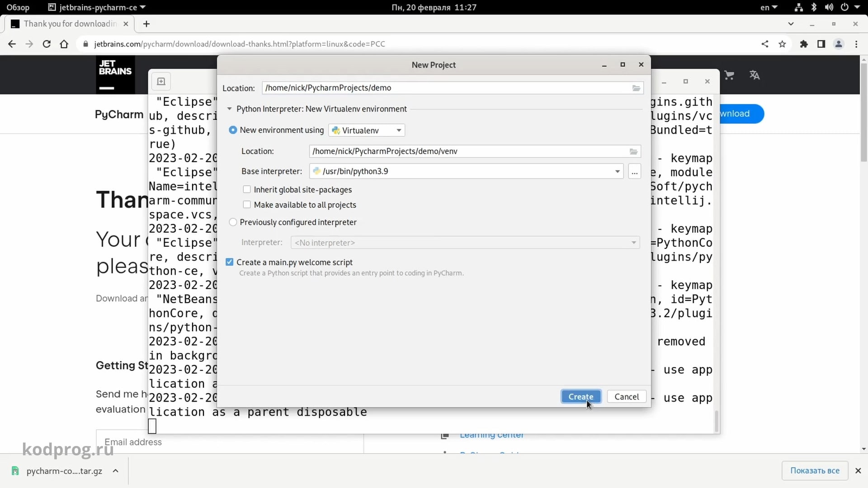Open the shopping cart icon on JetBrains site

click(x=729, y=75)
